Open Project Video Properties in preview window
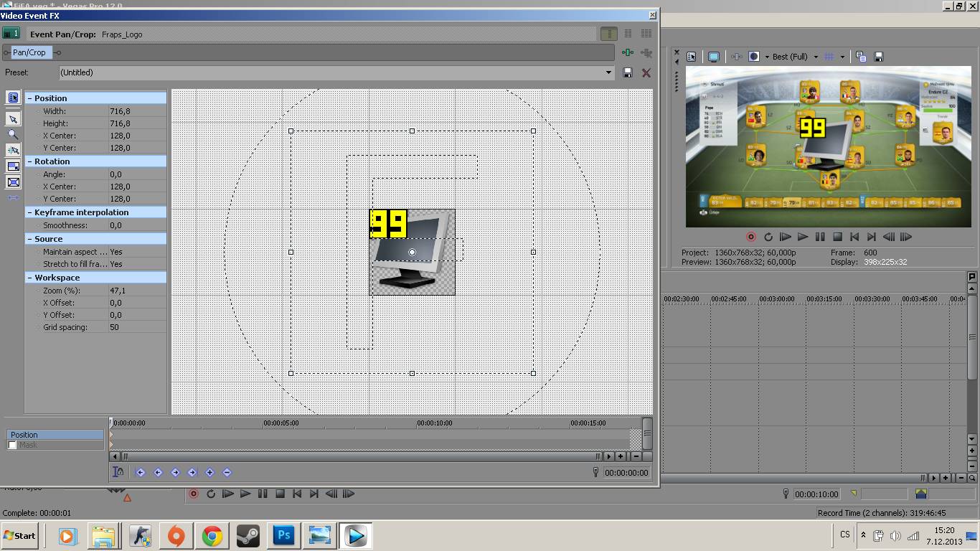The height and width of the screenshot is (551, 980). pos(691,57)
